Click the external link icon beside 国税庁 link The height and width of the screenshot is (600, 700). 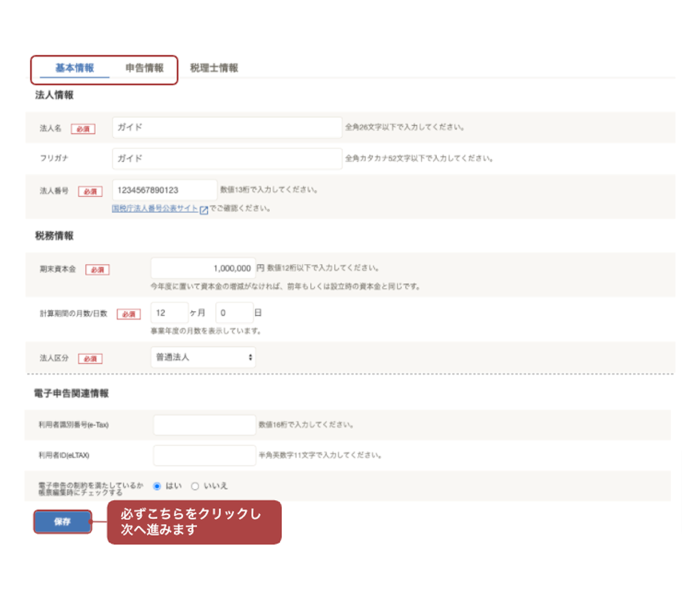(203, 210)
